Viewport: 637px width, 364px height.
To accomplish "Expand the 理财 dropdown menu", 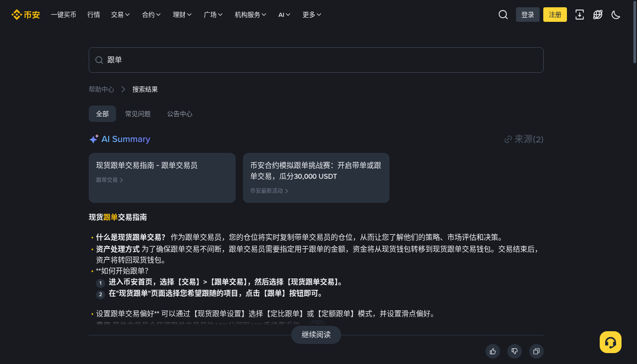I will (x=182, y=15).
